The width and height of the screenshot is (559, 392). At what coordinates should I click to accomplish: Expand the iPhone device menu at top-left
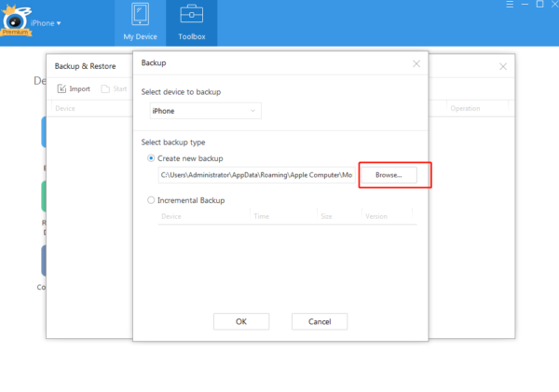point(47,22)
